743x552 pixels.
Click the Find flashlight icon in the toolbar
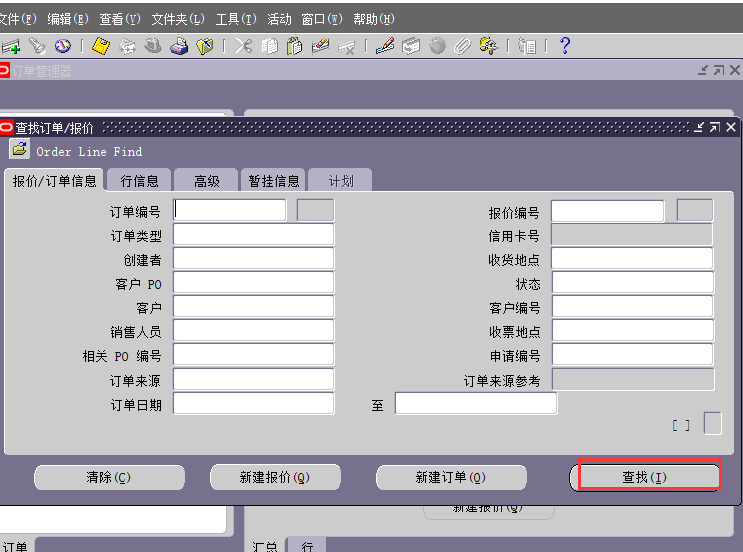(37, 46)
